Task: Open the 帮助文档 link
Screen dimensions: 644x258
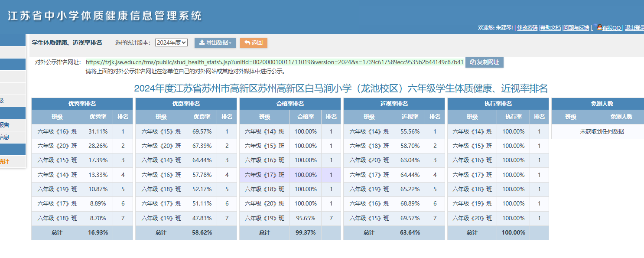Action: coord(551,28)
